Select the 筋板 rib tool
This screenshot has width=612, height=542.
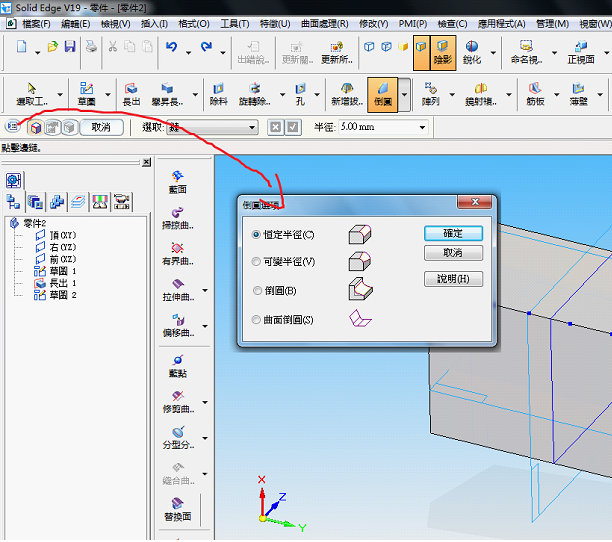[x=535, y=95]
